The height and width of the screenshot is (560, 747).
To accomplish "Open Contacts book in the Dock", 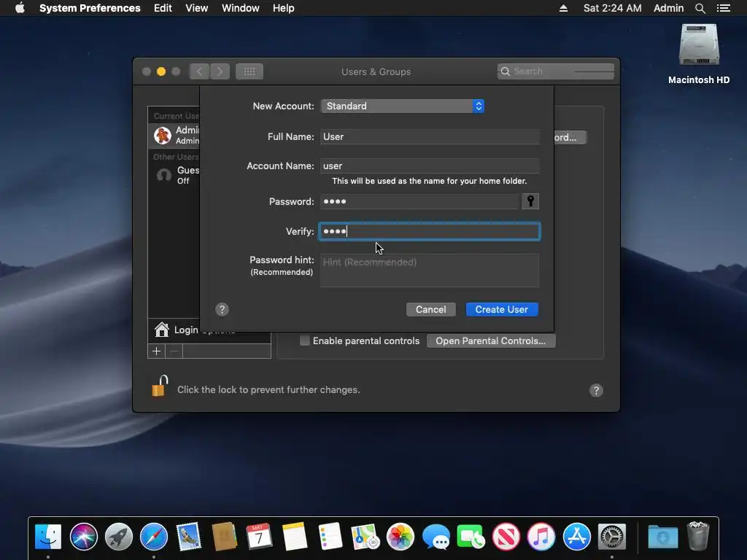I will point(225,537).
